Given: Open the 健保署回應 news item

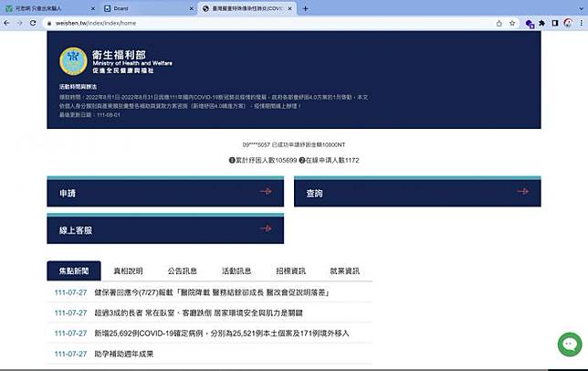Looking at the screenshot, I should [x=212, y=292].
